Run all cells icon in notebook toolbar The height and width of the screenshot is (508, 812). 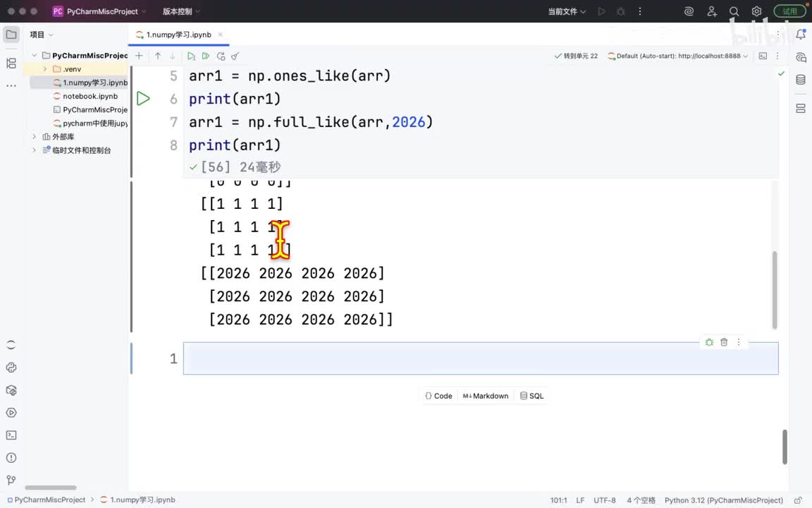206,56
